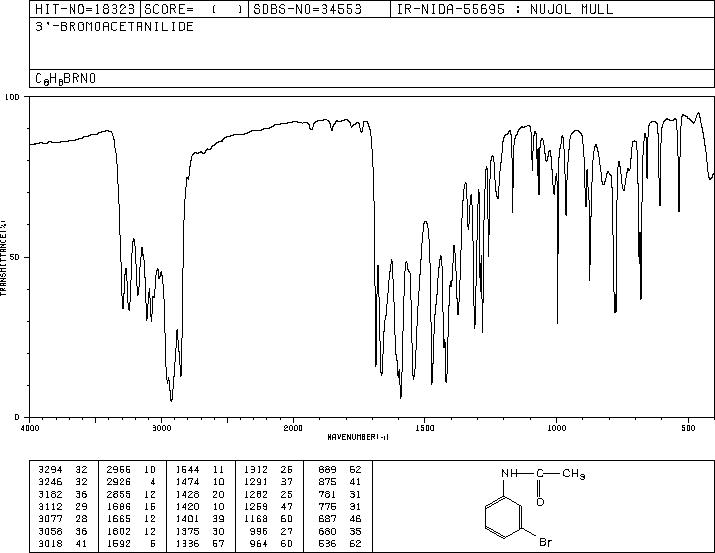Click the 2000 wavenumber axis label
This screenshot has width=715, height=553.
coord(293,428)
